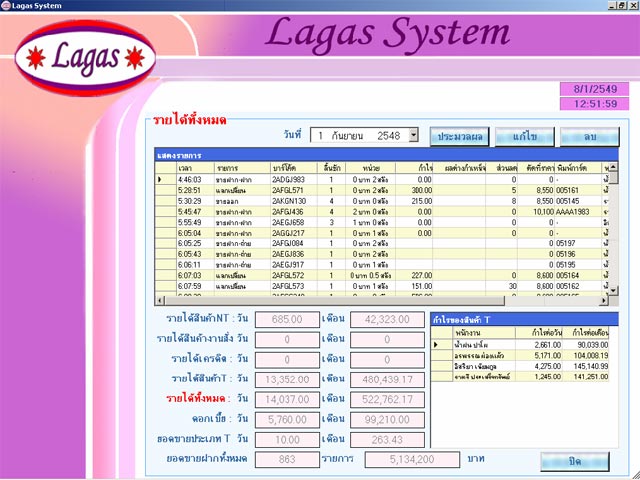Image resolution: width=640 pixels, height=480 pixels.
Task: Click the table horizontal scrollbar right arrow
Action: tap(604, 301)
